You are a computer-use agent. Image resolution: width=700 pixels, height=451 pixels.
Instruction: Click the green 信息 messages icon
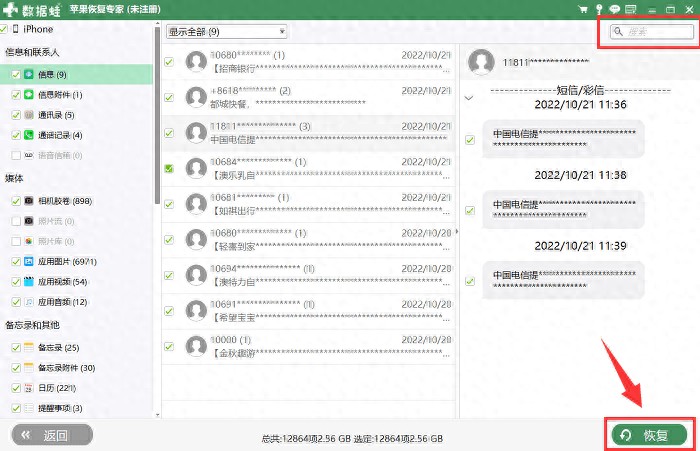click(29, 74)
